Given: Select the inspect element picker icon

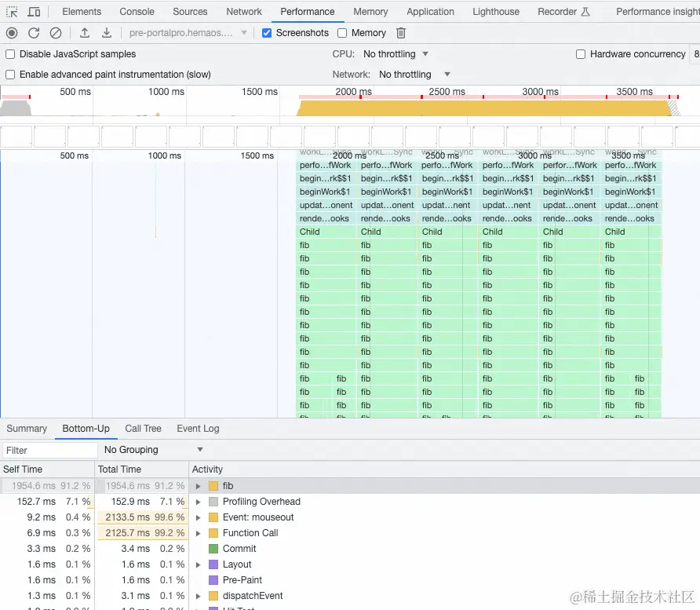Looking at the screenshot, I should [12, 12].
